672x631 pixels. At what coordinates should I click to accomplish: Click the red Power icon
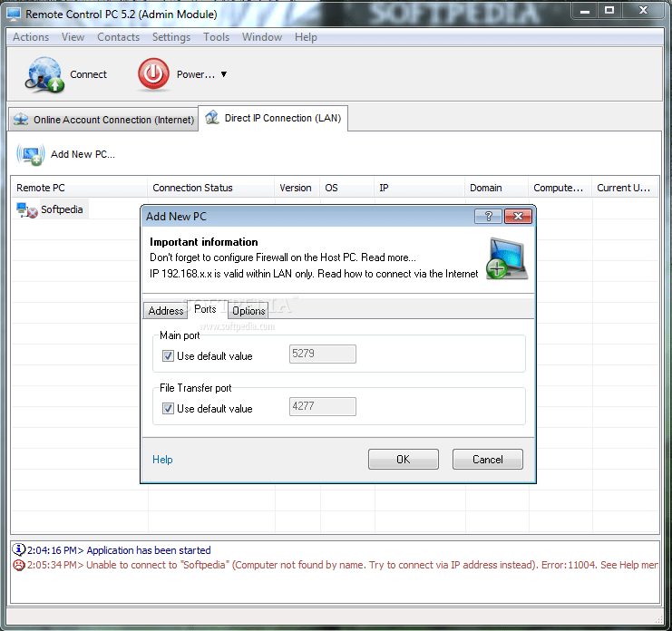pos(153,73)
